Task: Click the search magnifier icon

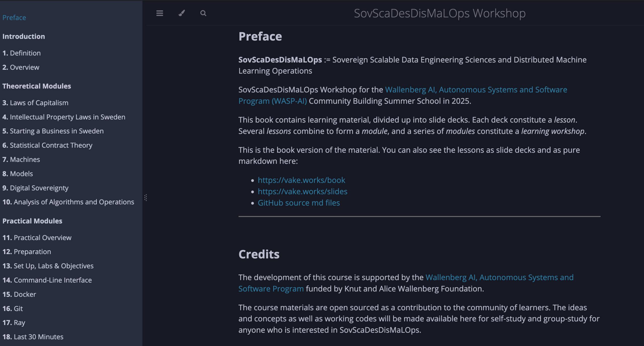Action: point(203,13)
